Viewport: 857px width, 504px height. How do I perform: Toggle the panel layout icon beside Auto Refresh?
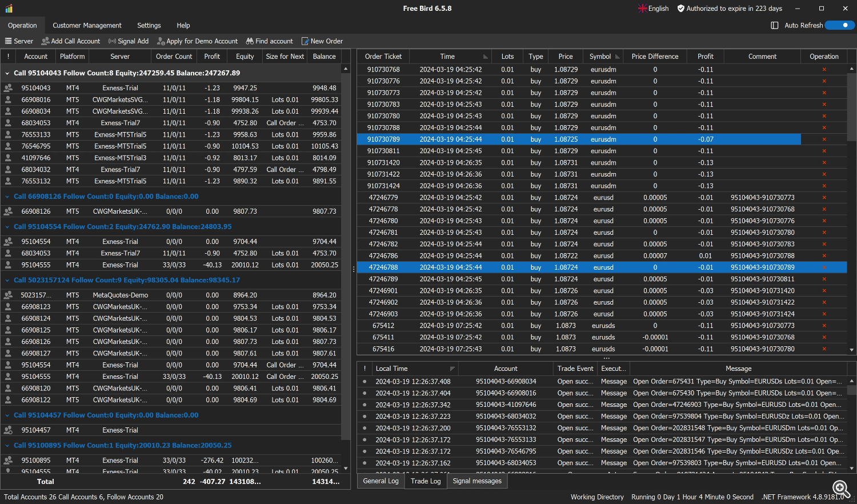(775, 25)
